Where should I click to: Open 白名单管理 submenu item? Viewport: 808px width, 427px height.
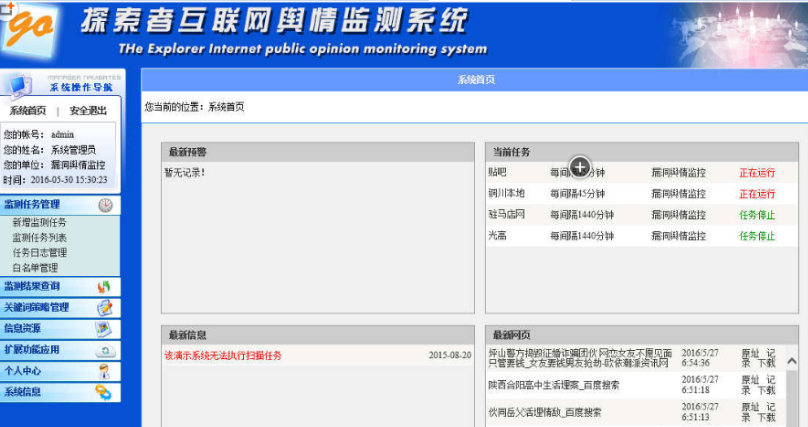click(x=35, y=267)
